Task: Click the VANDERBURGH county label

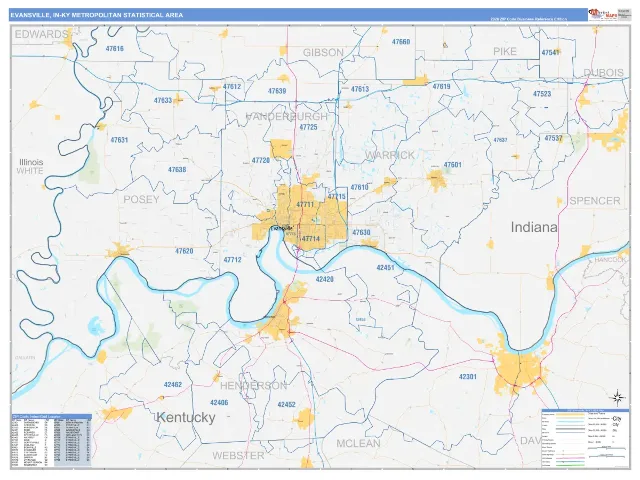Action: pyautogui.click(x=287, y=117)
